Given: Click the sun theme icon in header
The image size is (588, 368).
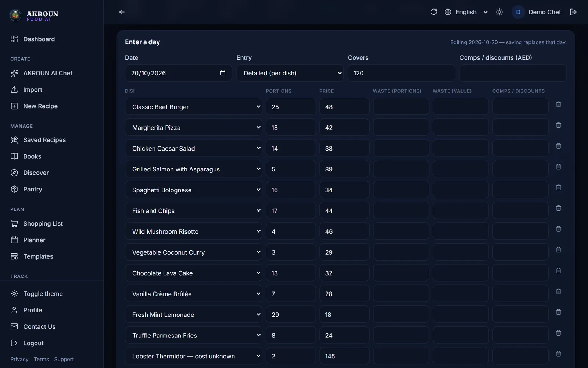Looking at the screenshot, I should click(499, 12).
